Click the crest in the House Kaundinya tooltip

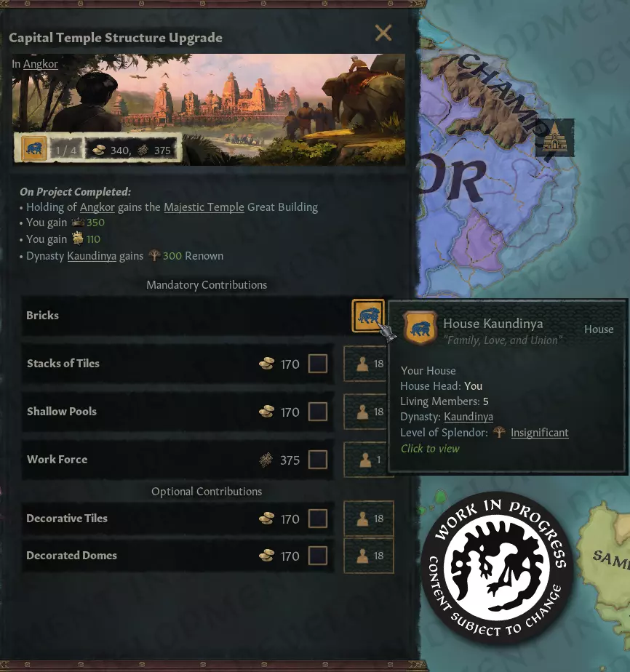pos(420,328)
